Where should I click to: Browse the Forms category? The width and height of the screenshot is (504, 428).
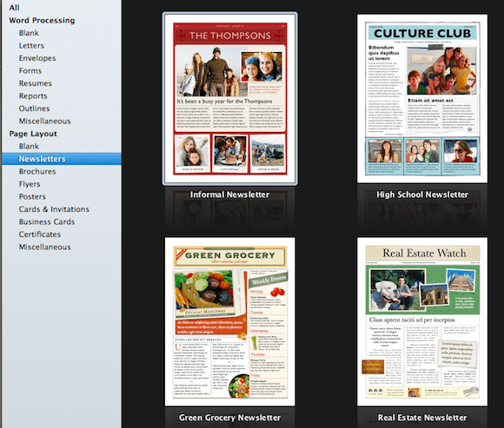point(30,70)
